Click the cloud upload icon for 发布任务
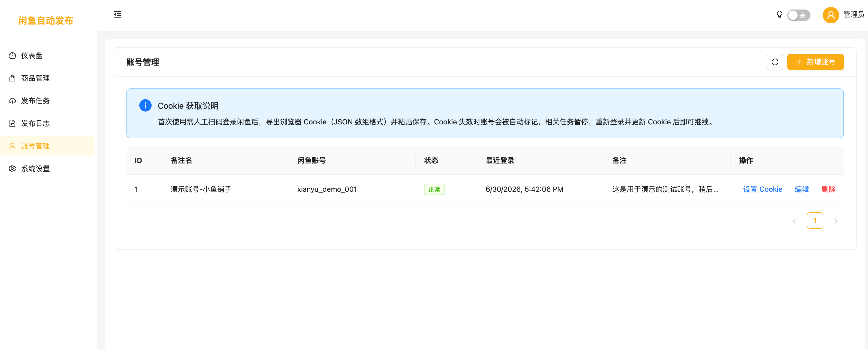The height and width of the screenshot is (349, 868). [13, 101]
